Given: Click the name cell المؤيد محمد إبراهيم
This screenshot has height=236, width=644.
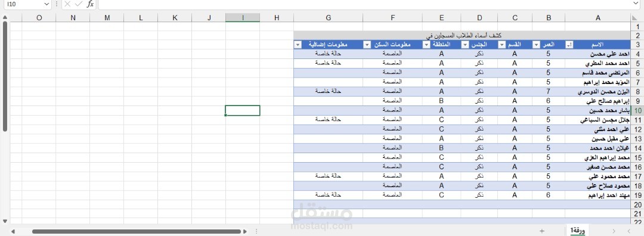Looking at the screenshot, I should tap(597, 82).
